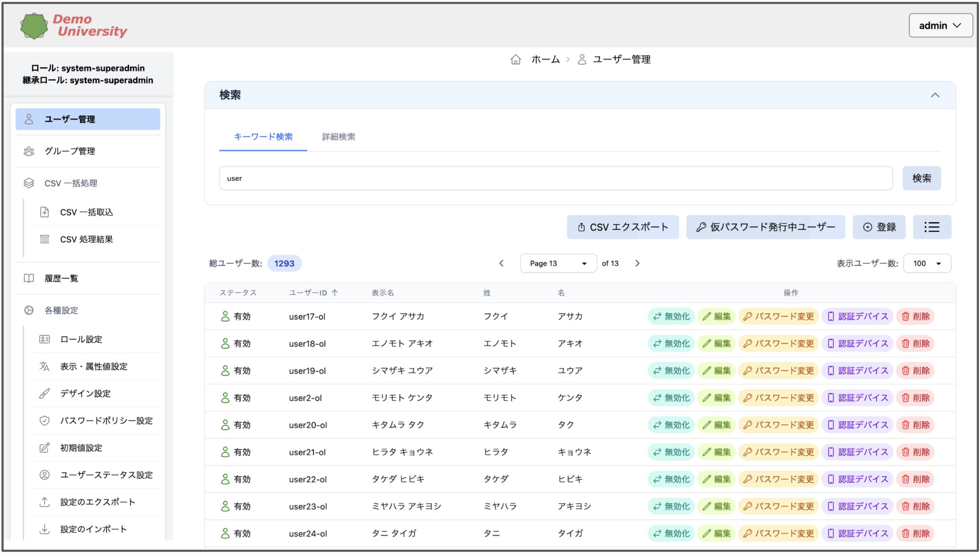Open 履歴一覧 from sidebar
The width and height of the screenshot is (980, 553).
pyautogui.click(x=61, y=278)
